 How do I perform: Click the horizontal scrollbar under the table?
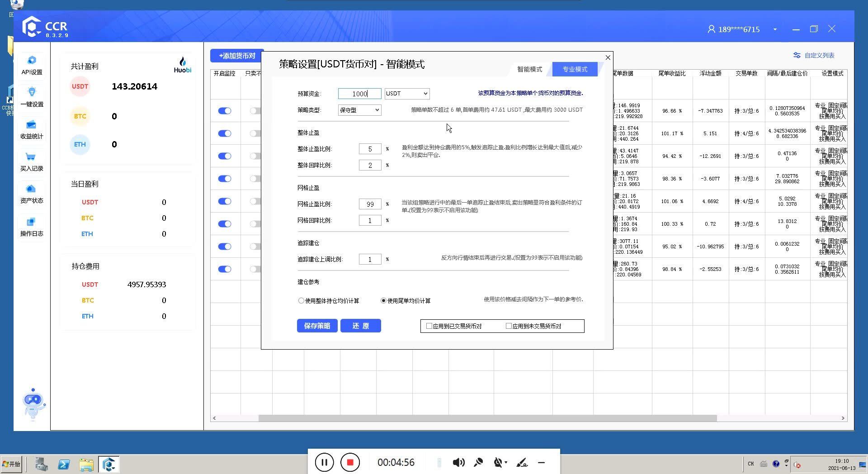click(x=487, y=418)
